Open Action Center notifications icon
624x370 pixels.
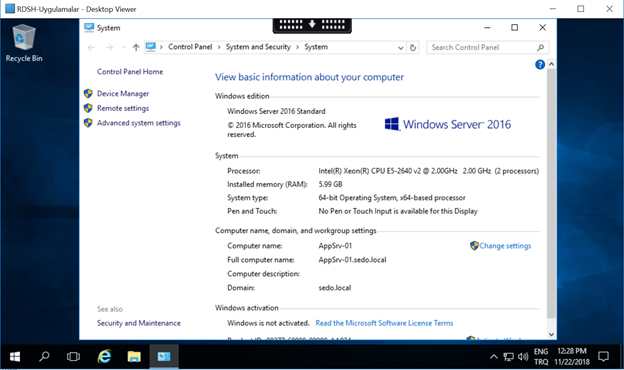(x=604, y=357)
